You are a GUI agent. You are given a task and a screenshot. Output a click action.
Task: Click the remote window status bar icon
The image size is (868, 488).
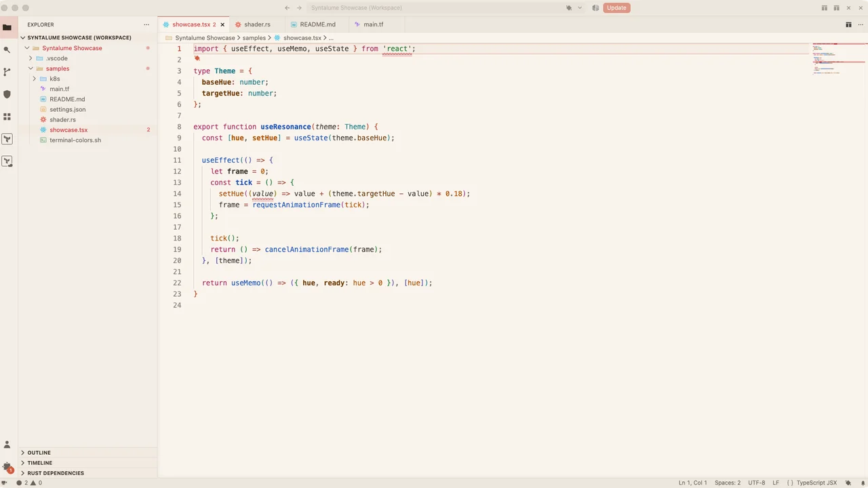point(5,483)
